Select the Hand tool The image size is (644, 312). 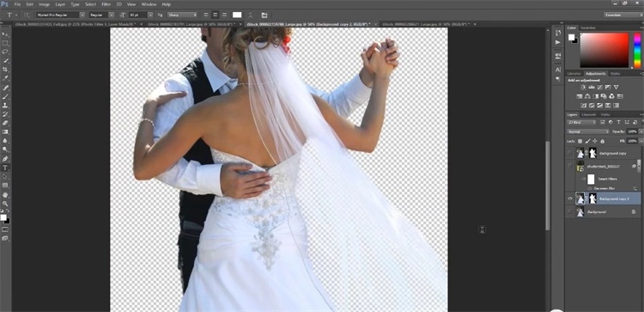[x=5, y=194]
